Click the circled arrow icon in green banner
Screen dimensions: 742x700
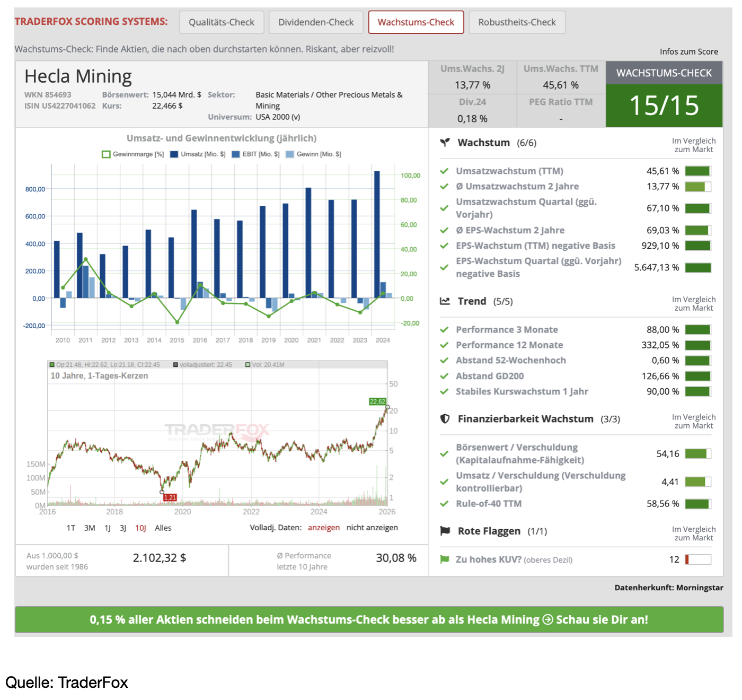(547, 619)
